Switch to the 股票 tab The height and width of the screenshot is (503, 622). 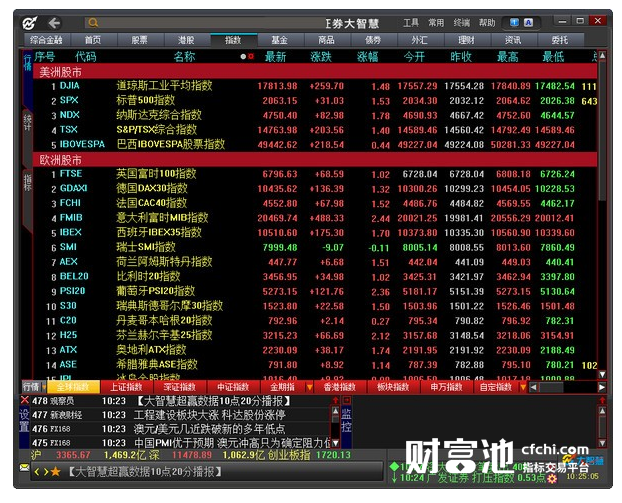(140, 40)
